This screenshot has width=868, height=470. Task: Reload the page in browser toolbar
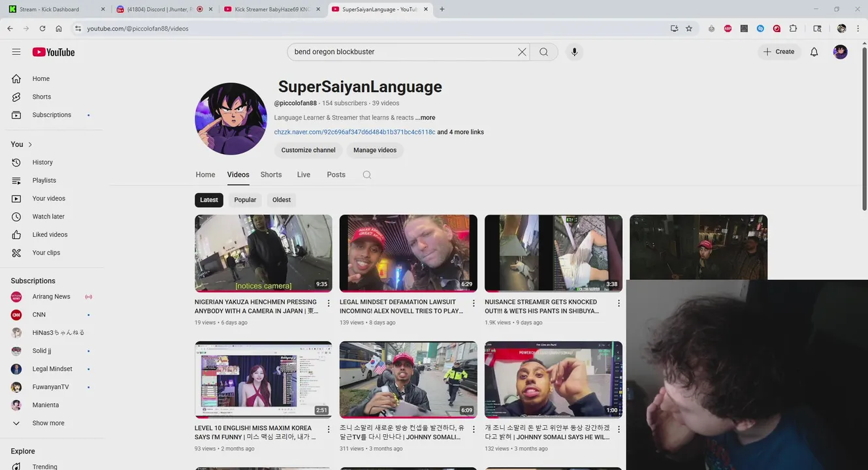(42, 29)
